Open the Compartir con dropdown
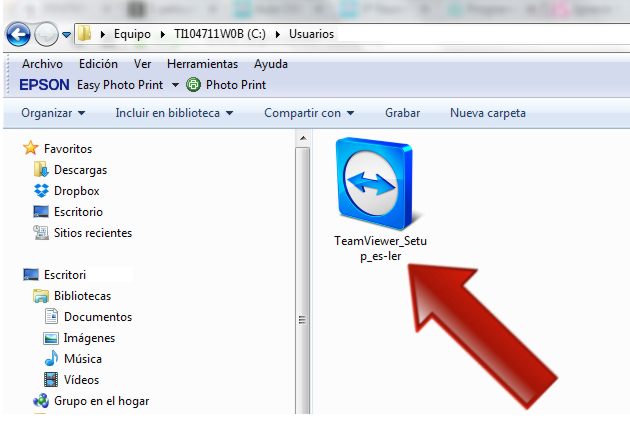 click(x=309, y=113)
